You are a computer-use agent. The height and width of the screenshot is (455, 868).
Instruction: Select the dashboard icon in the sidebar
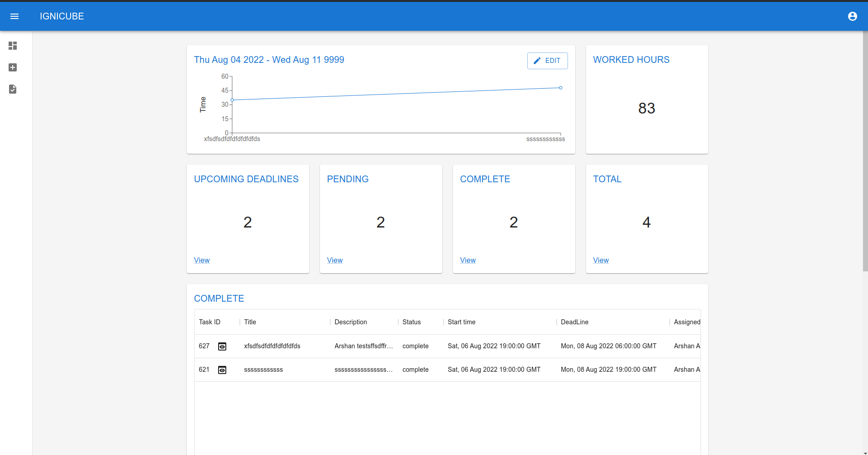pos(13,46)
